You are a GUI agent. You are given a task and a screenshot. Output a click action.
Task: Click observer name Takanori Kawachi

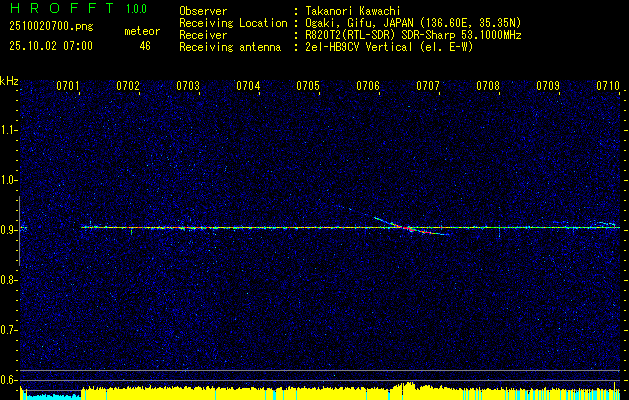pyautogui.click(x=353, y=11)
